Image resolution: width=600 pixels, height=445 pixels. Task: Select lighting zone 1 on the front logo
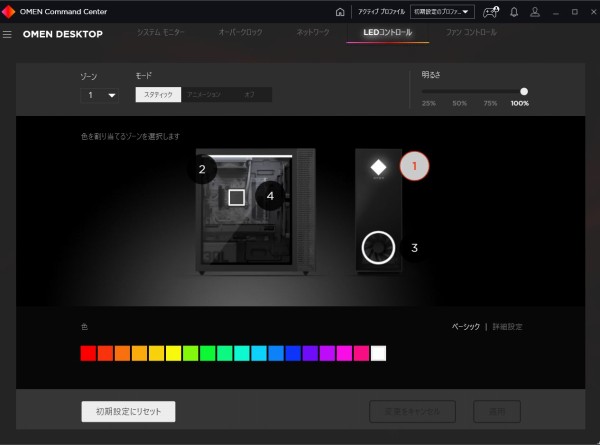click(x=414, y=166)
